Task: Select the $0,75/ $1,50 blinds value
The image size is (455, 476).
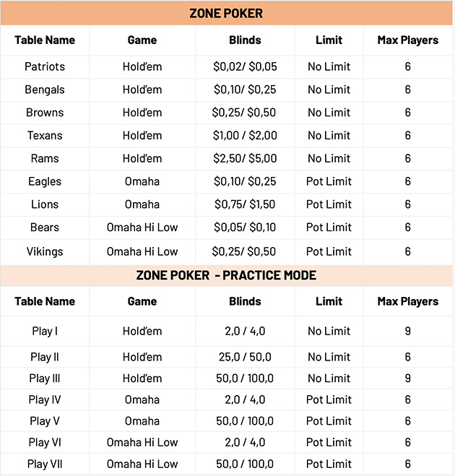Action: pos(245,204)
